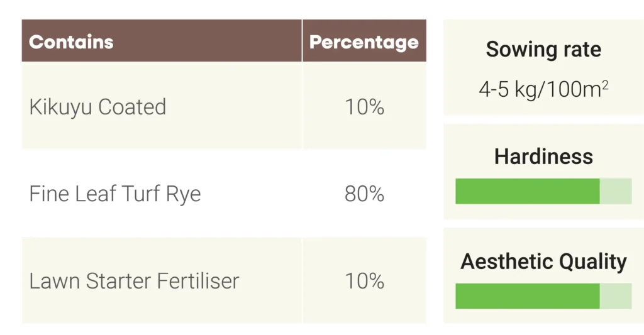This screenshot has width=644, height=335.
Task: Click the green filled Hardiness bar
Action: click(x=527, y=191)
